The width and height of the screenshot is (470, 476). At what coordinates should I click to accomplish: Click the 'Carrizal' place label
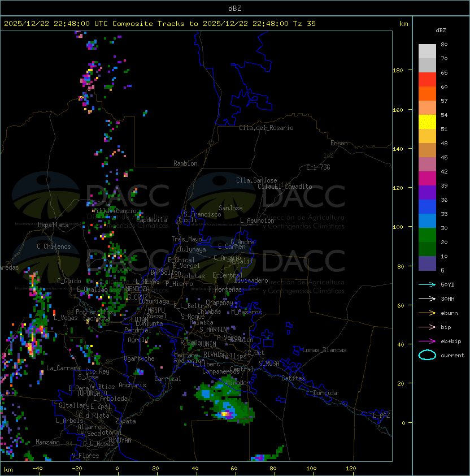tap(168, 379)
